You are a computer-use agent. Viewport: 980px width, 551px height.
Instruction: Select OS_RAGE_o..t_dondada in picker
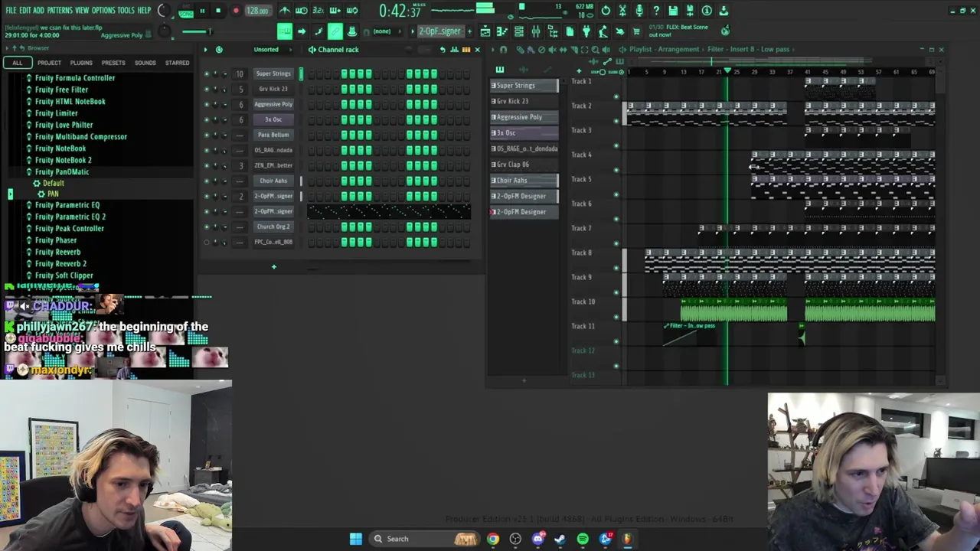[524, 148]
